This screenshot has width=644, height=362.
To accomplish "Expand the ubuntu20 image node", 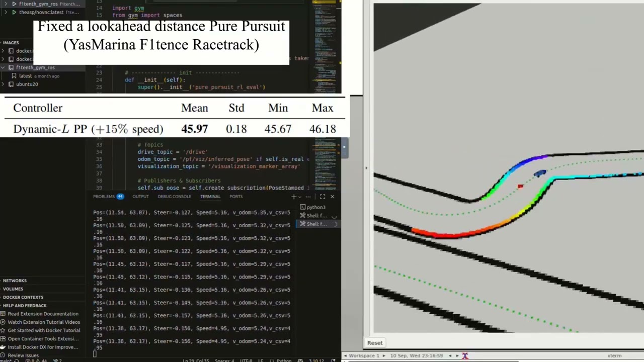I will pos(4,84).
